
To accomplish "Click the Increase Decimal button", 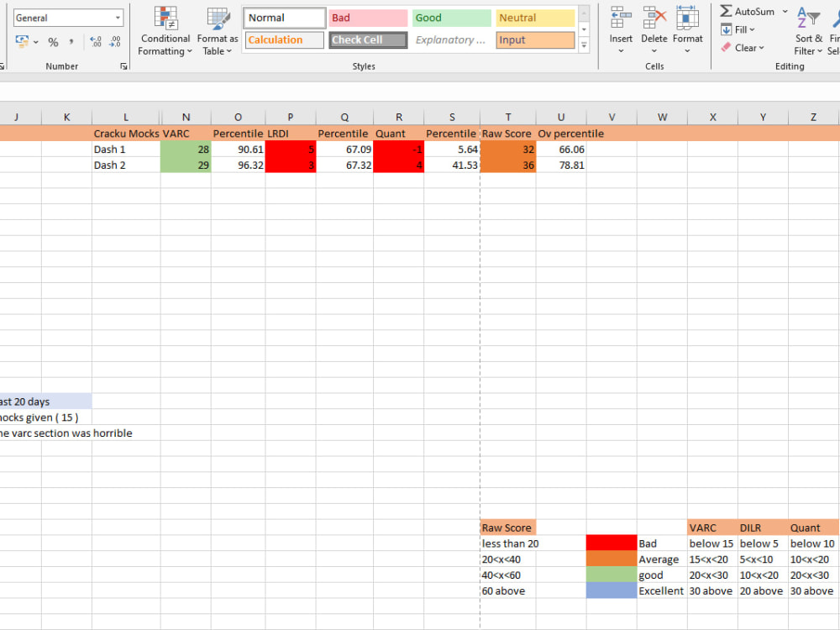I will pos(96,42).
